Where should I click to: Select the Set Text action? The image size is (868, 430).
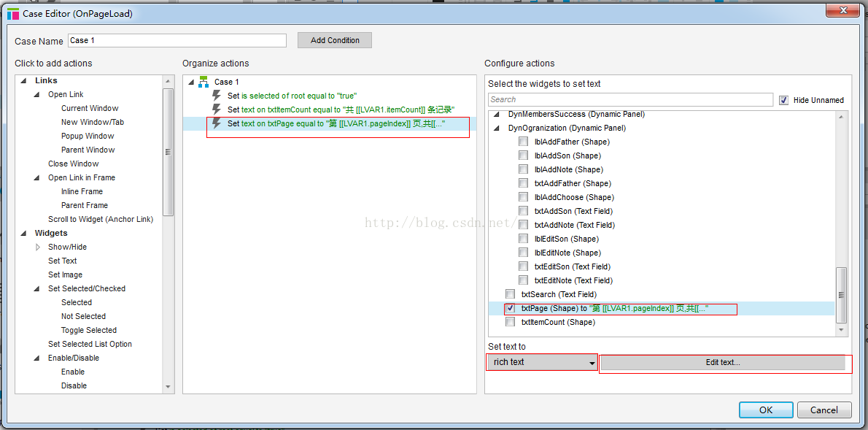63,261
